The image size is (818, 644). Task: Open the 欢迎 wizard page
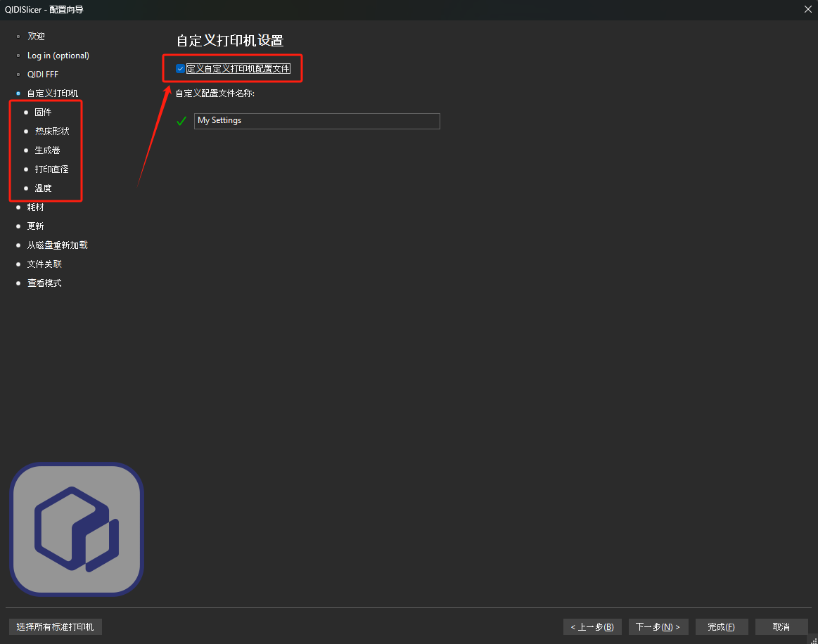point(36,37)
